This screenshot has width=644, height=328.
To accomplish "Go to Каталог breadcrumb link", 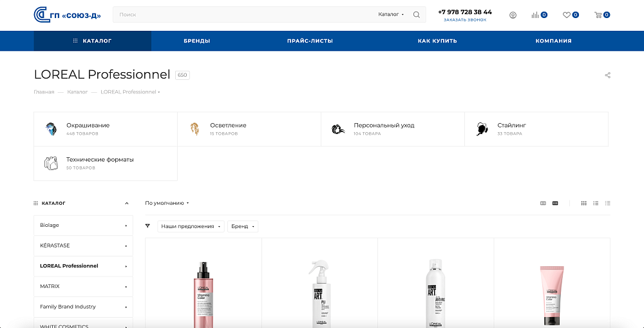I will (78, 92).
